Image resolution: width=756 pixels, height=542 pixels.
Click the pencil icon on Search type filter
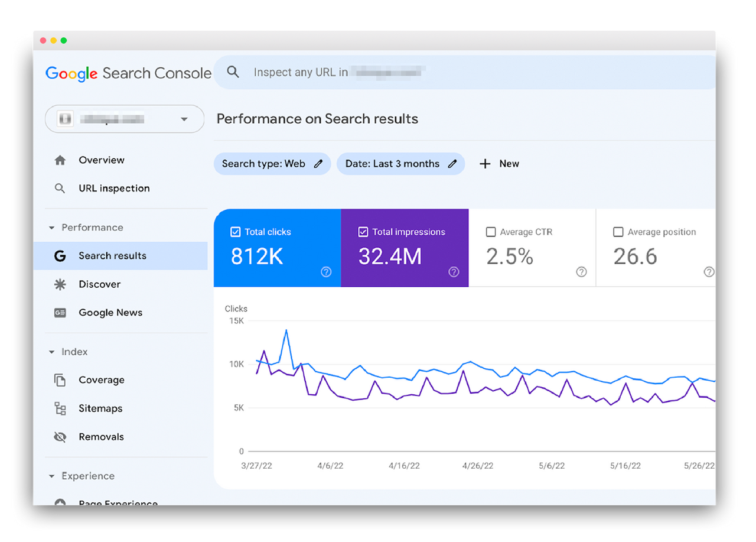pyautogui.click(x=318, y=164)
